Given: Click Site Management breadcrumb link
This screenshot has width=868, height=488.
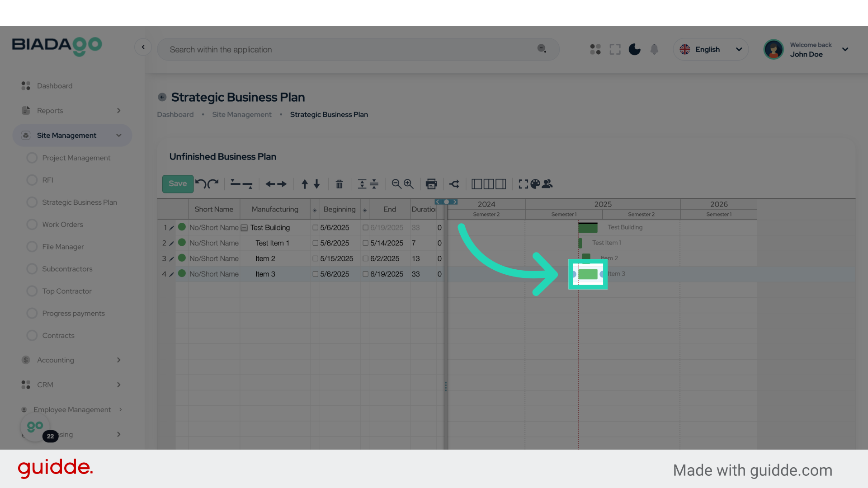Looking at the screenshot, I should 241,114.
